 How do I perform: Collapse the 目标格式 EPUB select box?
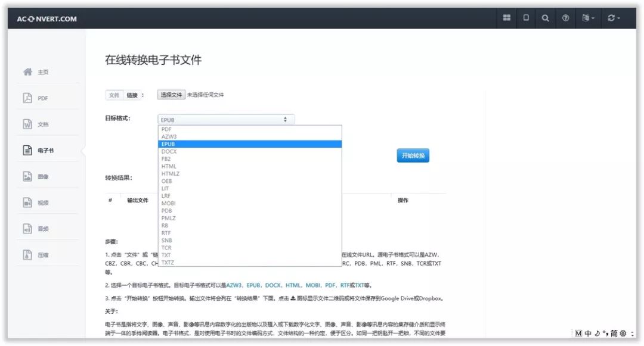tap(226, 120)
